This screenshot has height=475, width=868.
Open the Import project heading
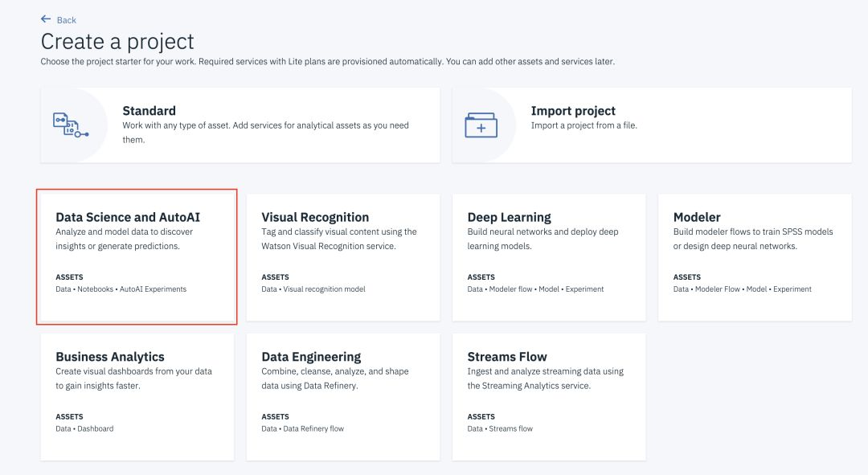[x=573, y=111]
